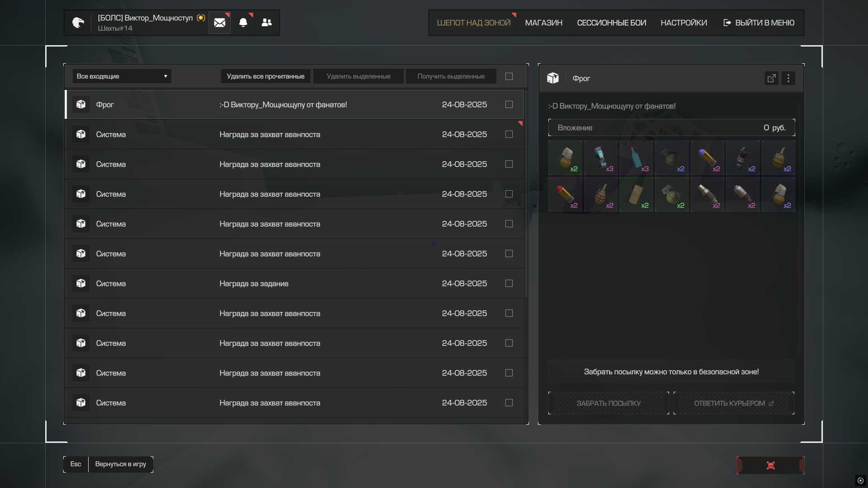Open the three-dot message options menu

click(x=788, y=78)
